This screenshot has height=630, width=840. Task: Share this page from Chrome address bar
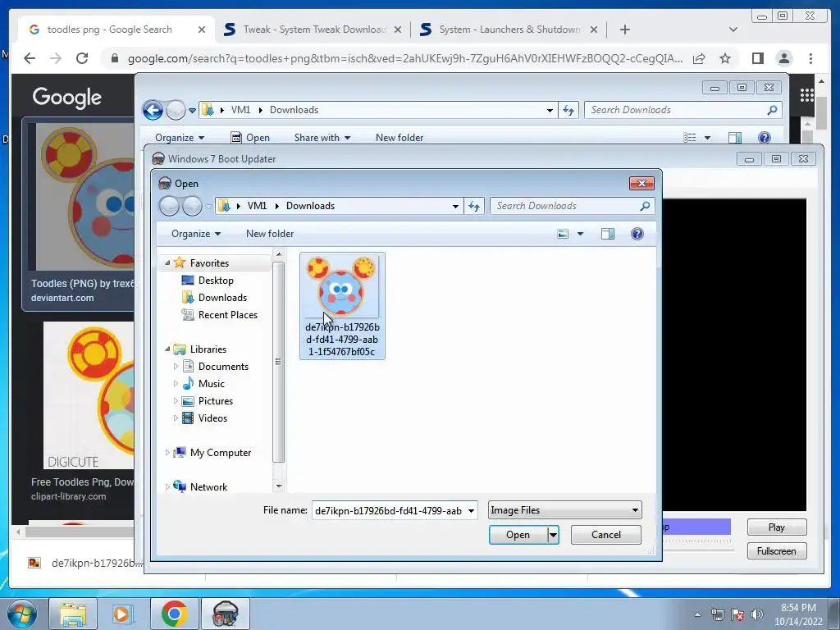click(x=699, y=58)
